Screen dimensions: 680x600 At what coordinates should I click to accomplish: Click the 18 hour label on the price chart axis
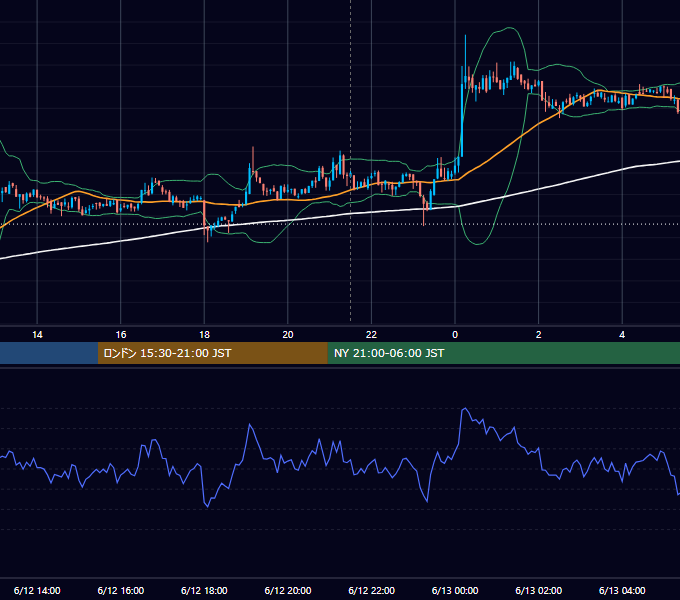pos(204,335)
